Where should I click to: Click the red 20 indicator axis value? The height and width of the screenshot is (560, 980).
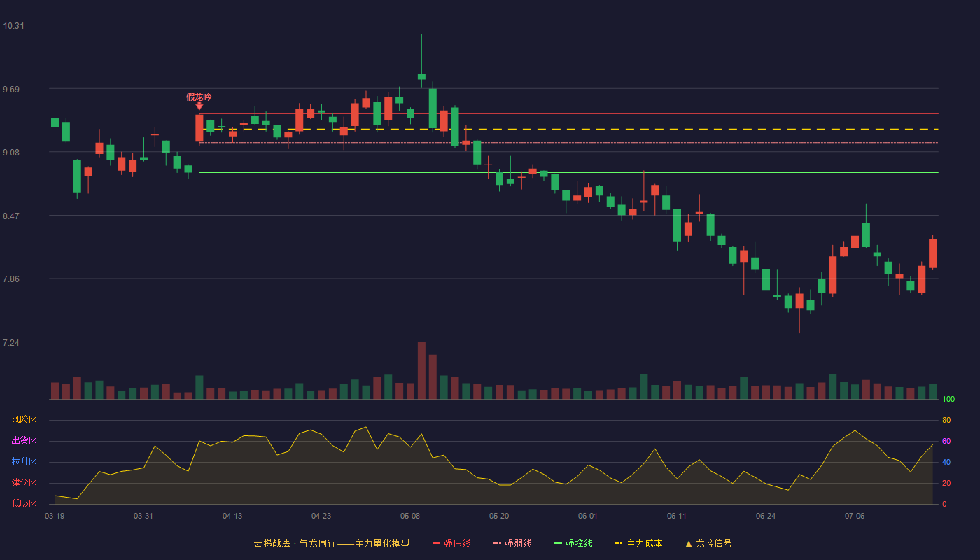[x=946, y=483]
